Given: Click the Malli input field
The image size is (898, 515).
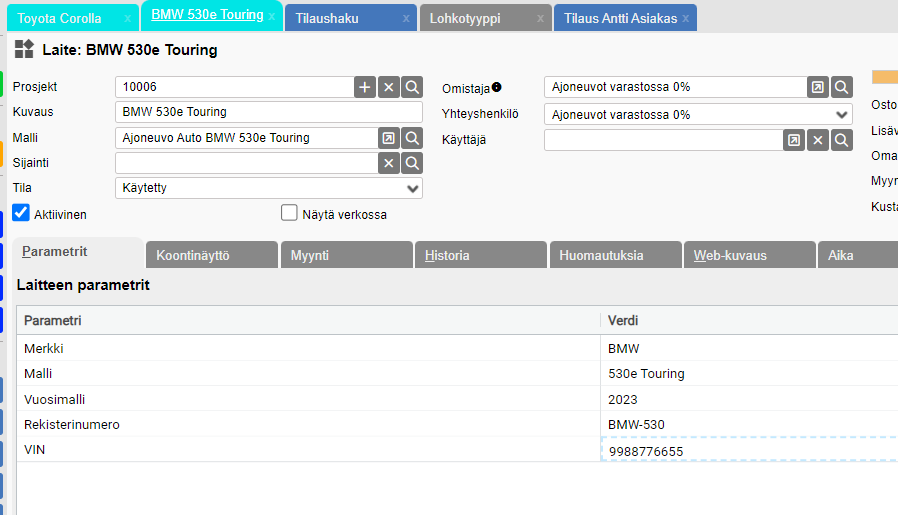Looking at the screenshot, I should 246,138.
